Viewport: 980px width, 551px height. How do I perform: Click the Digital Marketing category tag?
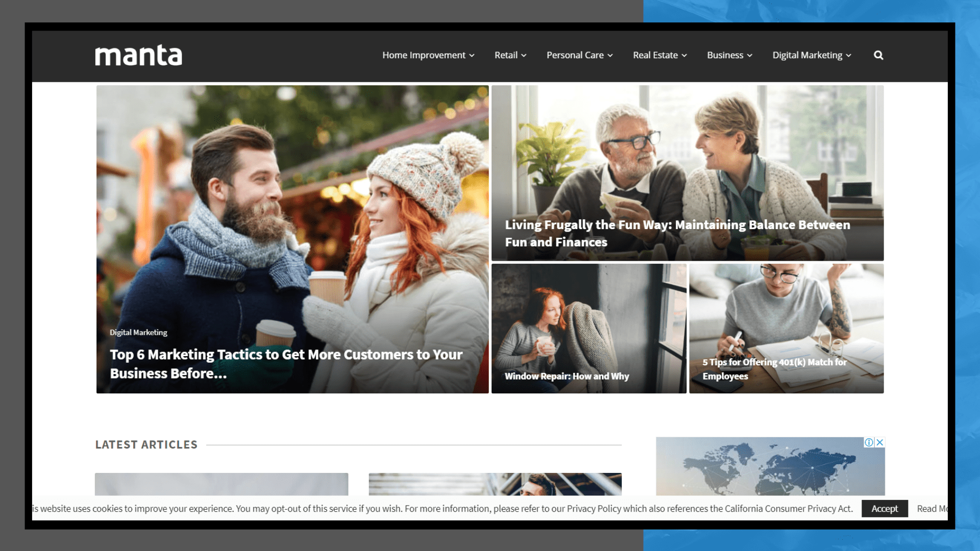(x=138, y=332)
